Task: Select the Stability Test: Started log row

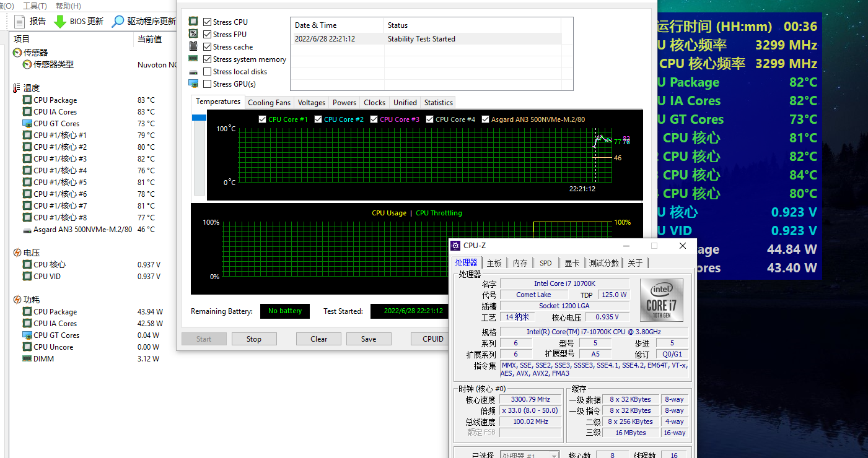Action: (x=426, y=38)
